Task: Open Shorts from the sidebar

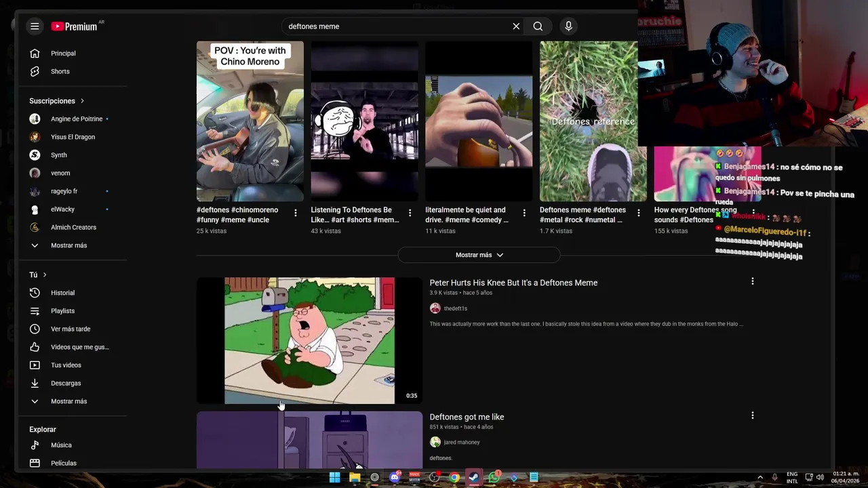Action: click(x=35, y=71)
